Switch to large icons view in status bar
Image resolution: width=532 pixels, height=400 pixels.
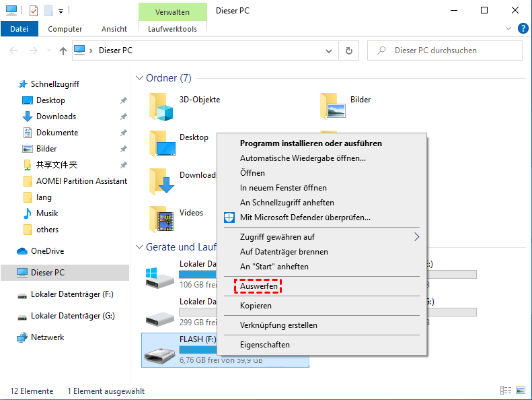tap(519, 391)
